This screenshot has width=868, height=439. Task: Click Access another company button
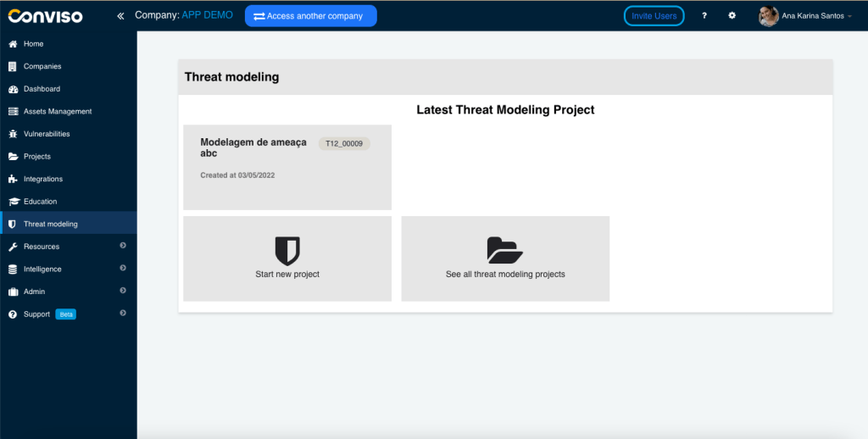[x=310, y=16]
